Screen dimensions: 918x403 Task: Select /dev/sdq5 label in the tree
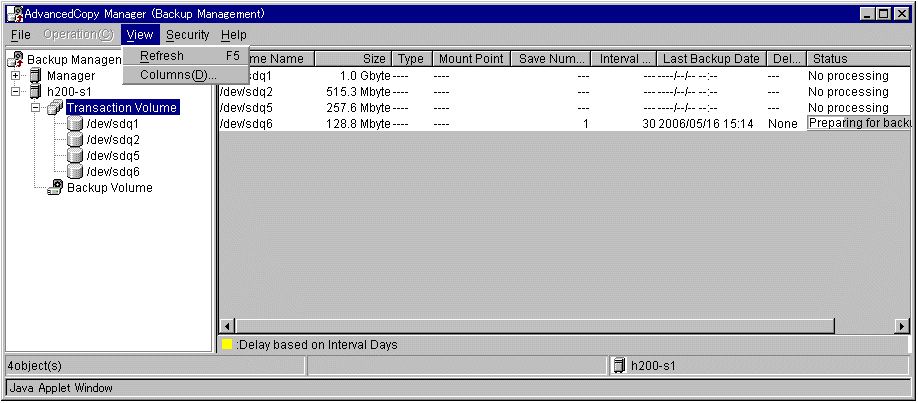coord(112,155)
